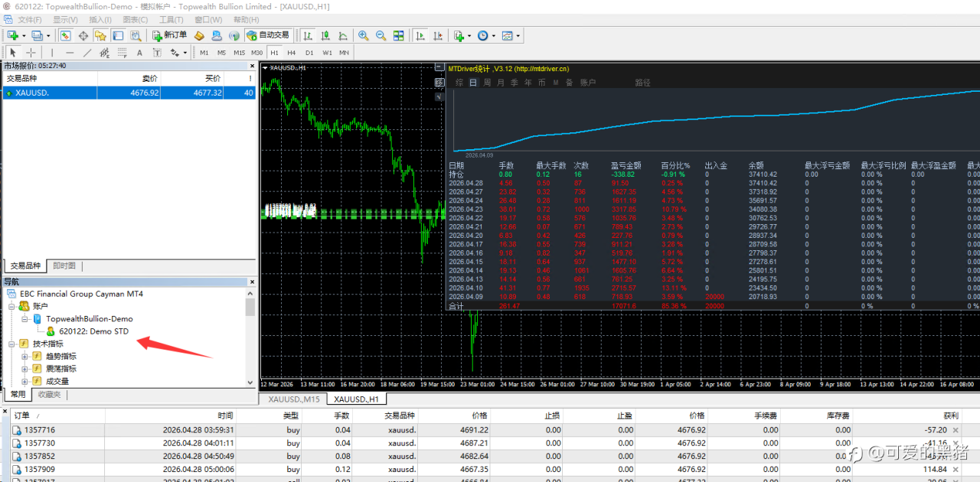This screenshot has width=980, height=482.
Task: Open the 插入(I) menu
Action: pos(100,20)
